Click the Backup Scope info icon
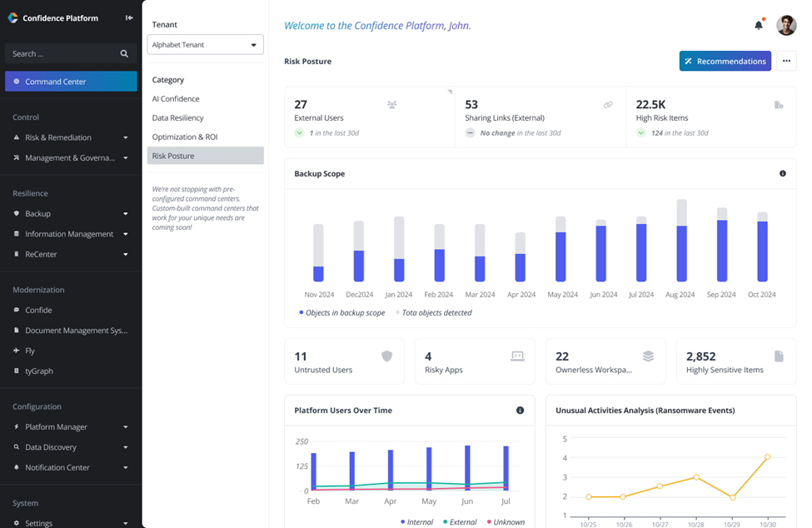The image size is (812, 528). pyautogui.click(x=783, y=173)
